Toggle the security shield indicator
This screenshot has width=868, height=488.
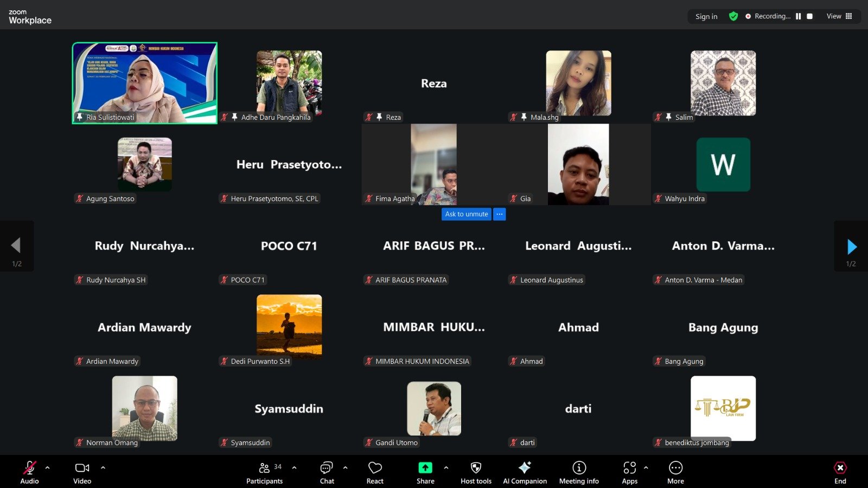click(733, 16)
